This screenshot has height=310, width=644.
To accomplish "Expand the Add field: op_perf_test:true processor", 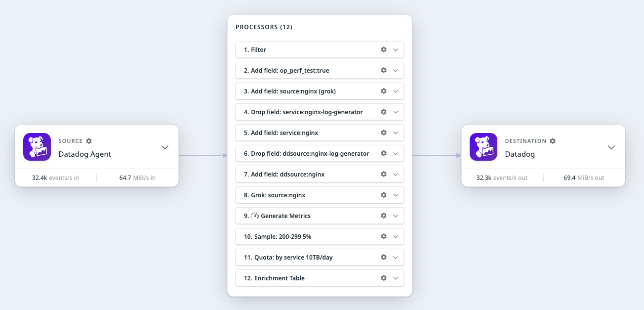I will pyautogui.click(x=396, y=70).
